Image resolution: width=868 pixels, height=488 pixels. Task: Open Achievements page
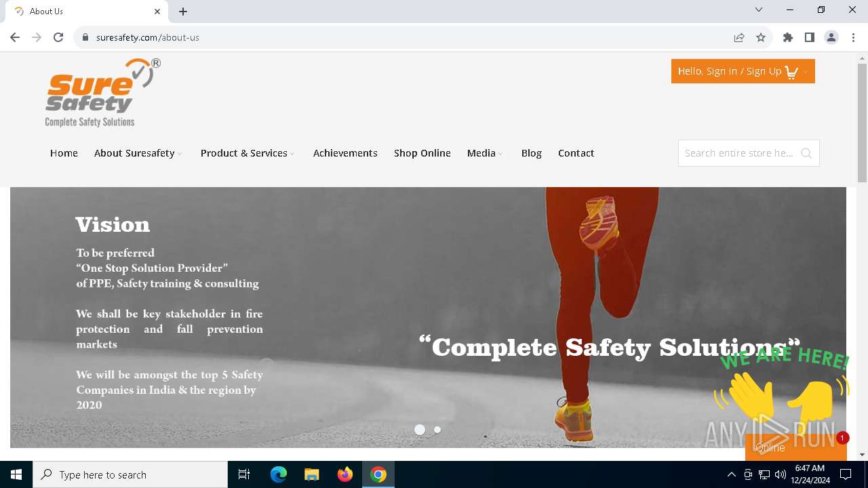coord(345,153)
